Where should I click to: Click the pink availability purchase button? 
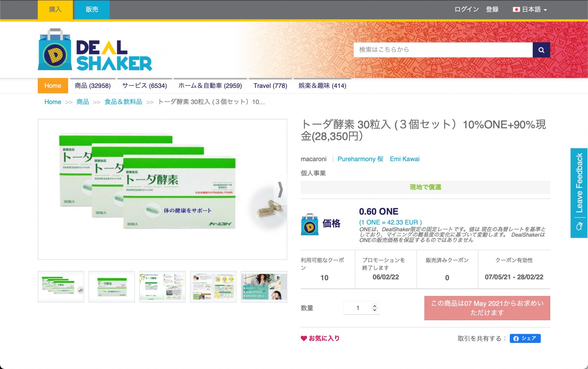pos(487,308)
